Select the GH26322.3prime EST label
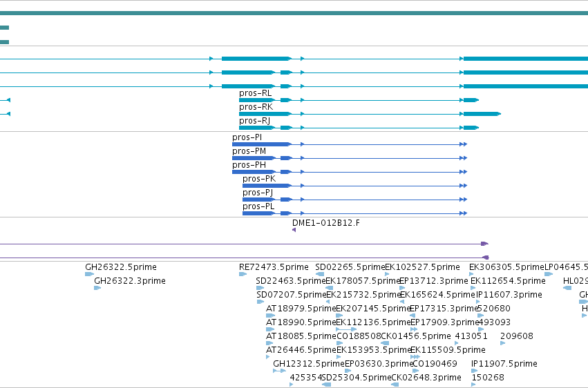 click(130, 281)
